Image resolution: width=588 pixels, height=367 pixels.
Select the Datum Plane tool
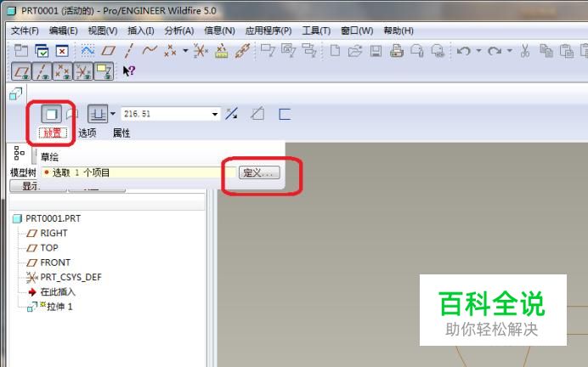[x=109, y=50]
